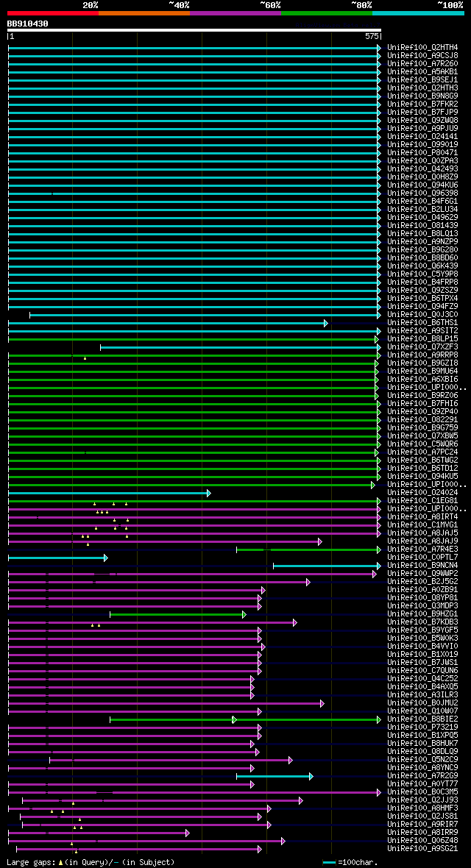Select the UniRef100_B4F6G1 label
Image resolution: width=471 pixels, height=868 pixels.
[422, 201]
